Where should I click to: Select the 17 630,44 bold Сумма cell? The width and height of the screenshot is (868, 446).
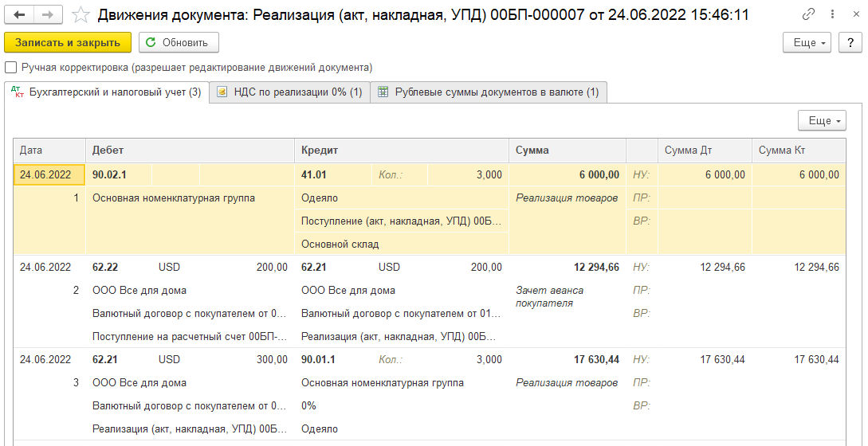coord(568,360)
